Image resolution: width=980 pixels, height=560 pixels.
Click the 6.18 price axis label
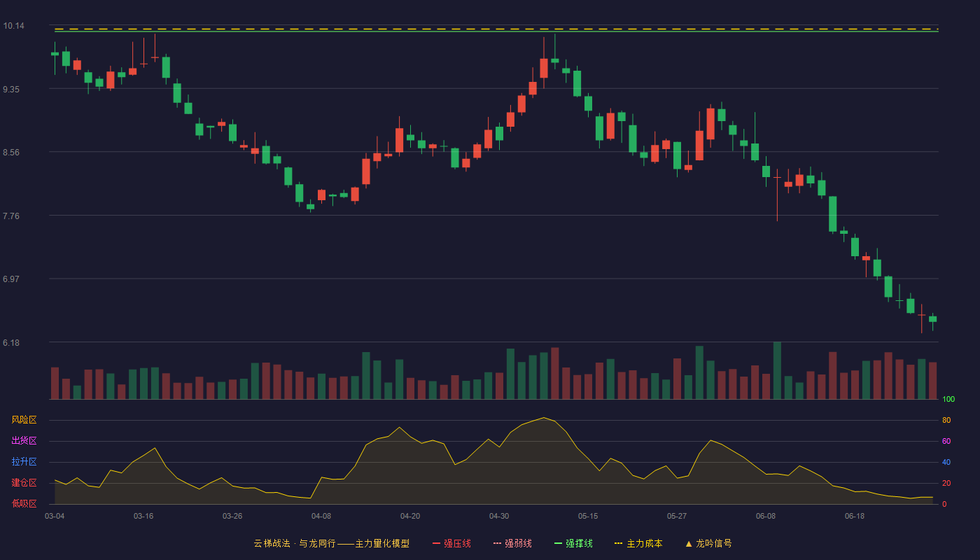pyautogui.click(x=11, y=342)
